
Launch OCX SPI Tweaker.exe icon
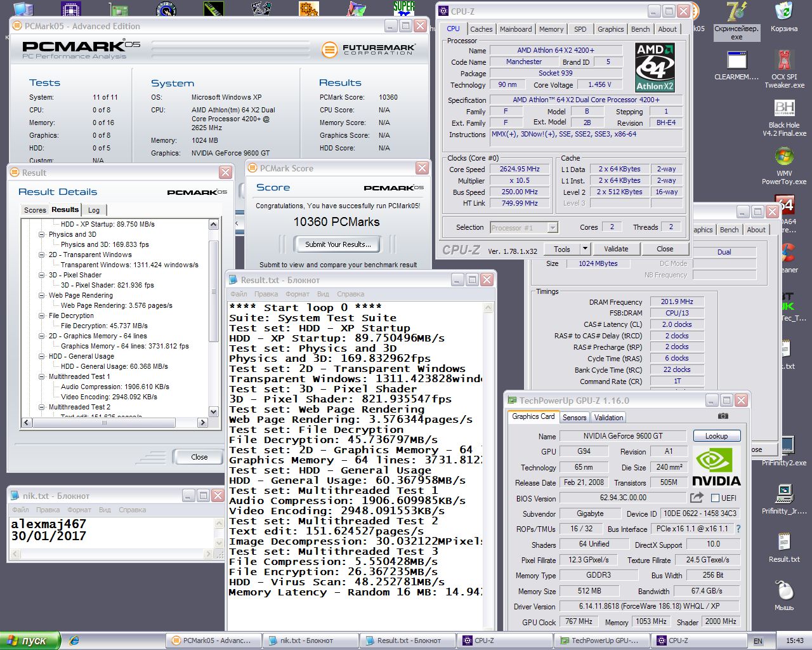click(x=784, y=70)
